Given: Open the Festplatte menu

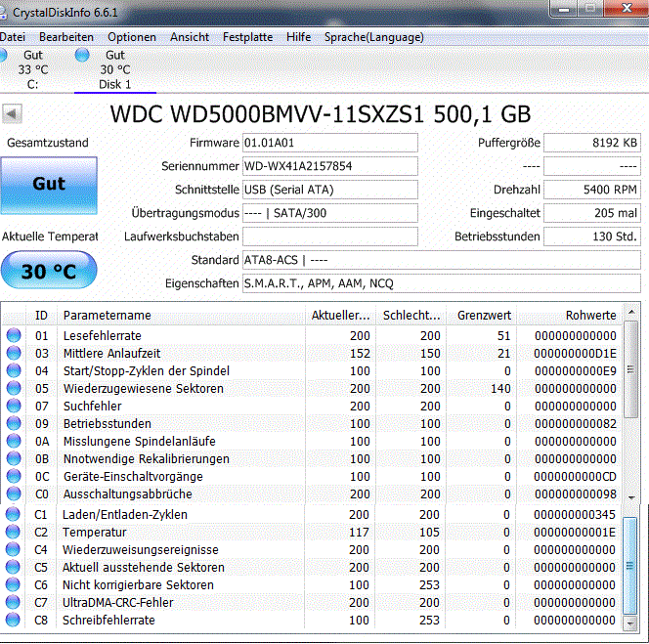Looking at the screenshot, I should coord(247,37).
